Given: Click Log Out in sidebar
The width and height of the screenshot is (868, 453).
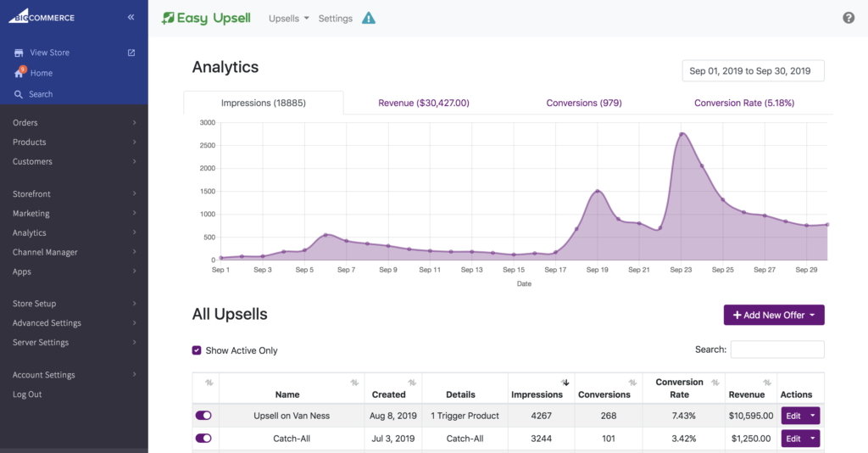Looking at the screenshot, I should tap(27, 394).
